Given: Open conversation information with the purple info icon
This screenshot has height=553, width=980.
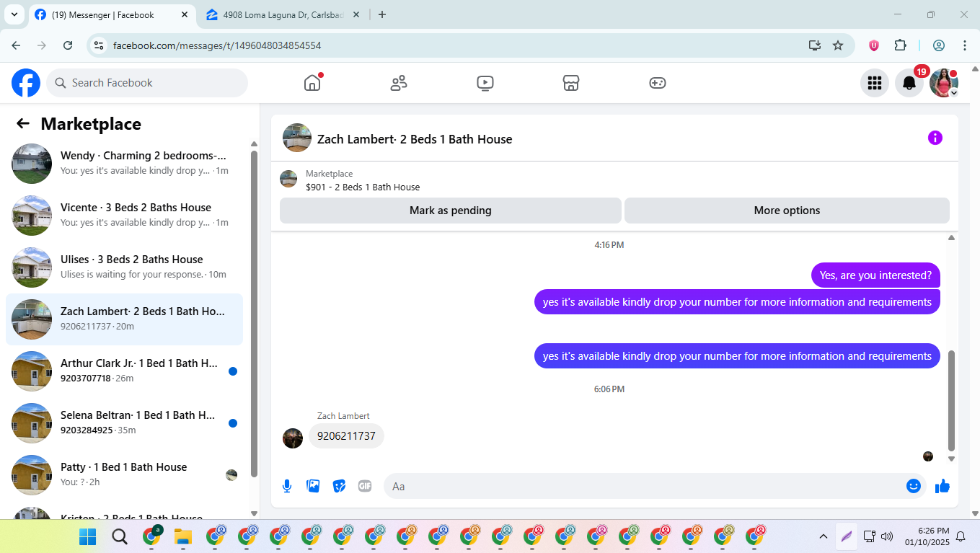Looking at the screenshot, I should pyautogui.click(x=935, y=138).
